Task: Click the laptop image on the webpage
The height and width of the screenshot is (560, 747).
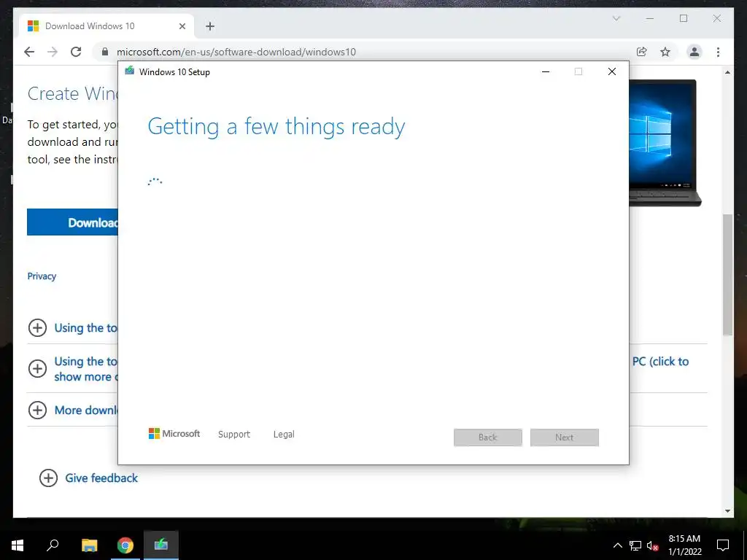Action: pyautogui.click(x=665, y=143)
